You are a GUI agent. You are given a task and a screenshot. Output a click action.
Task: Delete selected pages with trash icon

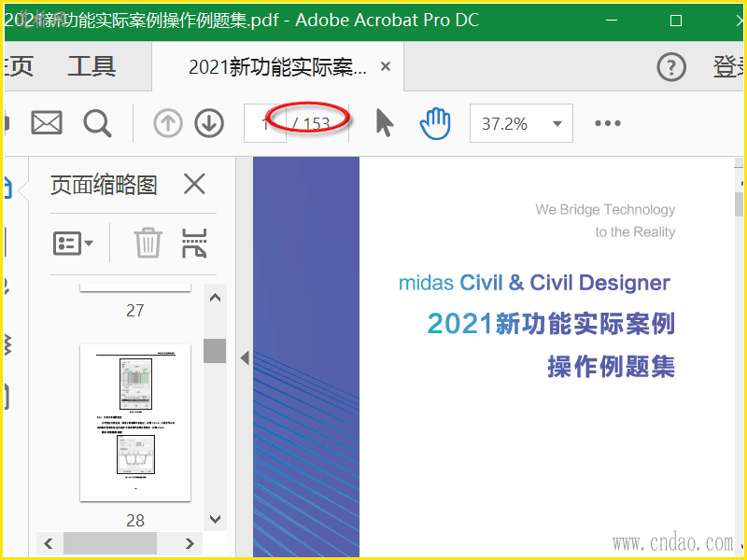(148, 243)
